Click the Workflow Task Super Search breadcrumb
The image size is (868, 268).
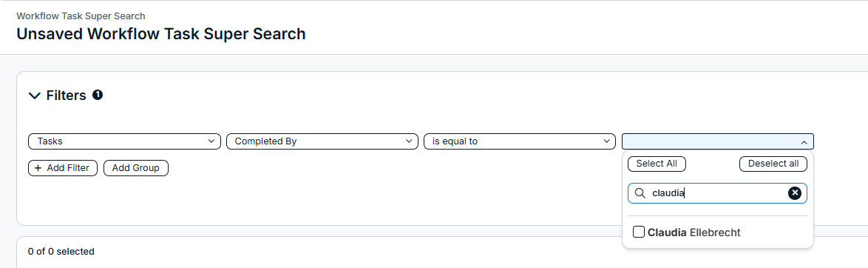81,16
